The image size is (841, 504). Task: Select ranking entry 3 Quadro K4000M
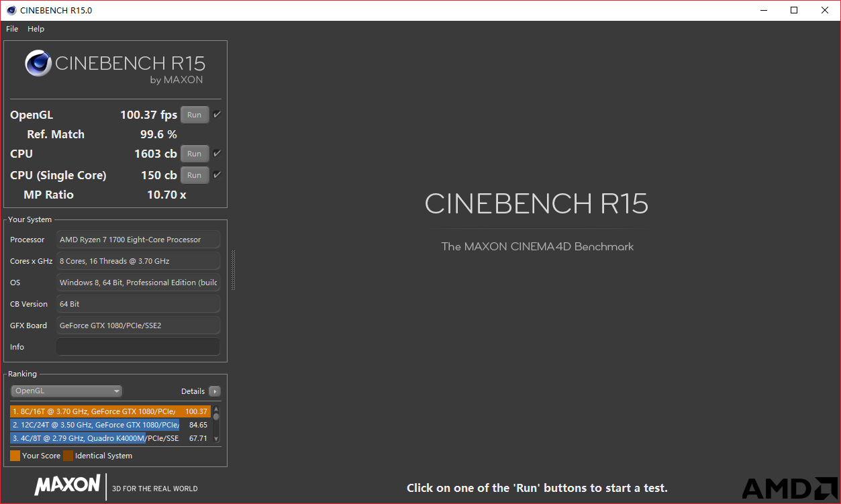pyautogui.click(x=110, y=438)
